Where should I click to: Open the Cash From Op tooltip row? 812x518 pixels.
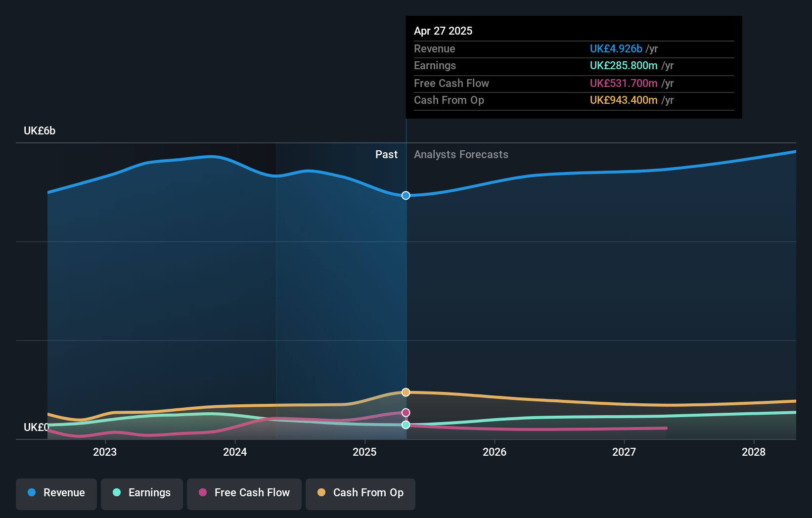pyautogui.click(x=449, y=100)
